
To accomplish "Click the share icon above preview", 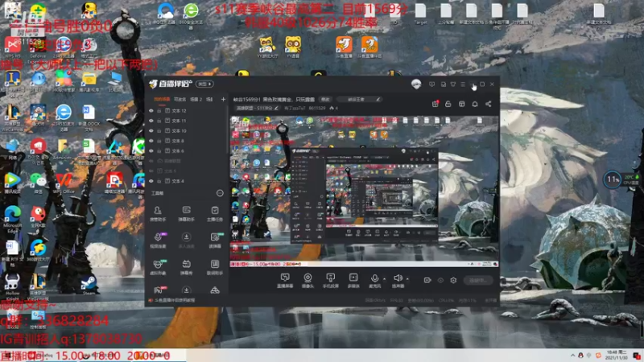I will click(x=489, y=104).
